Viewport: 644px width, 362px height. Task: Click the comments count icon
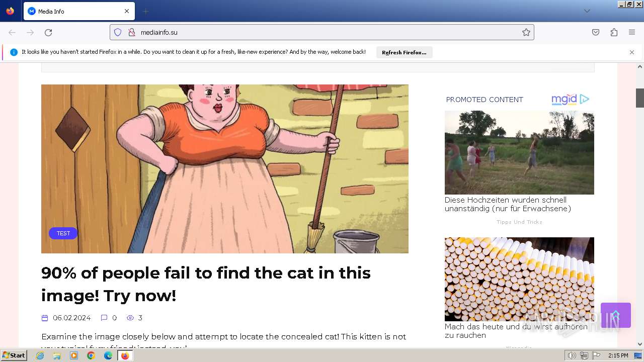[x=104, y=318]
